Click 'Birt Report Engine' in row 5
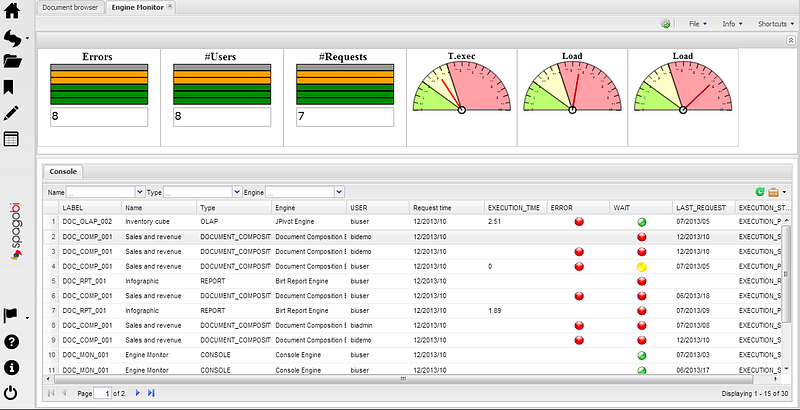The width and height of the screenshot is (800, 410). click(302, 281)
